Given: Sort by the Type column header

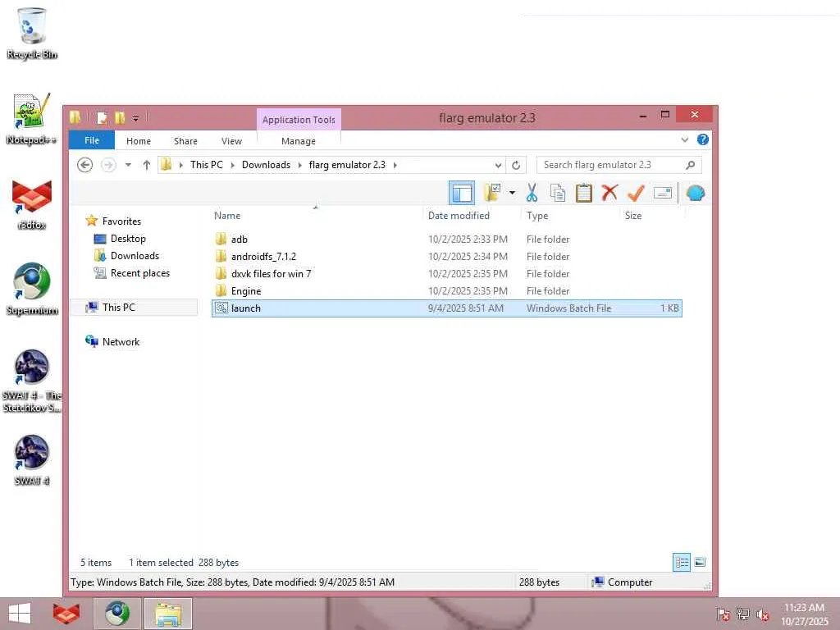Looking at the screenshot, I should coord(537,216).
